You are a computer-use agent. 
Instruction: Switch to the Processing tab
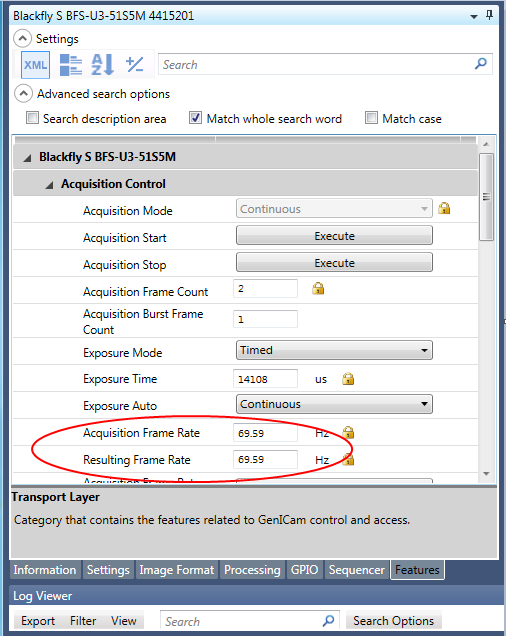[252, 570]
